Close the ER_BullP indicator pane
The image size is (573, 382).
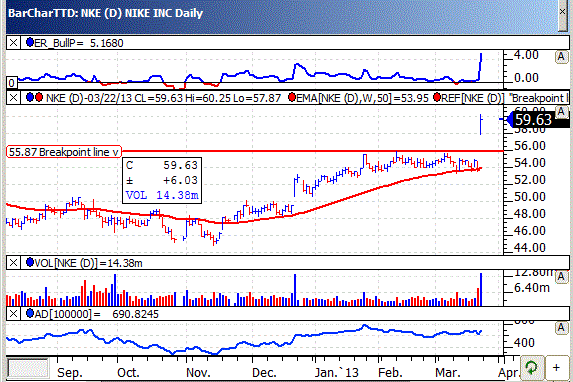click(13, 43)
